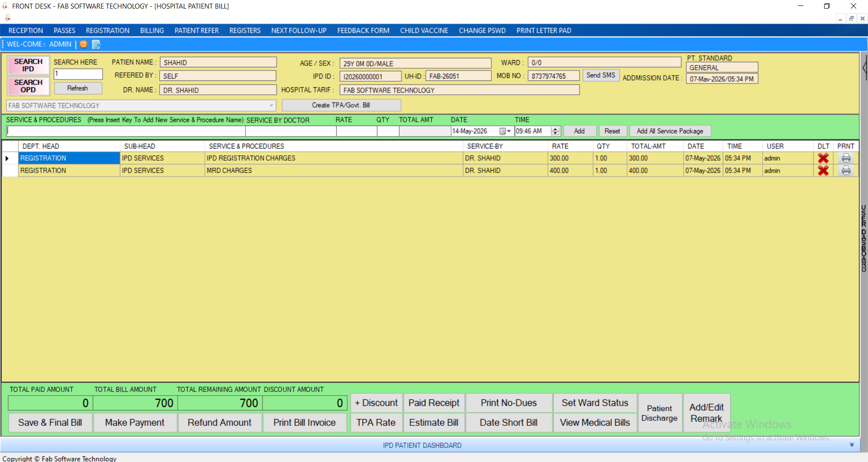This screenshot has height=462, width=868.
Task: Click Add/Edit Remark button
Action: coord(707,413)
